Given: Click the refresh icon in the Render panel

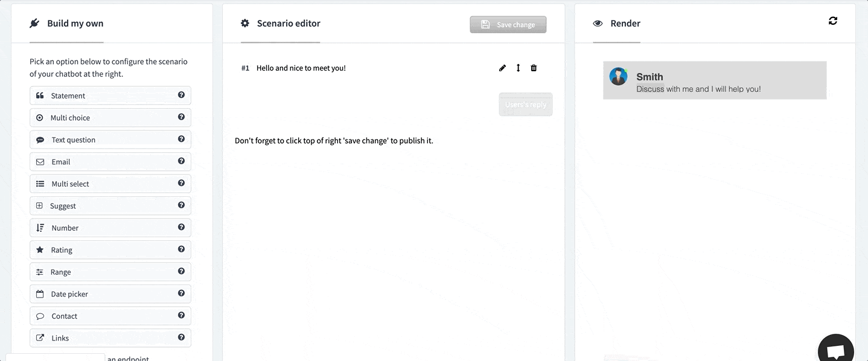Looking at the screenshot, I should pos(833,21).
